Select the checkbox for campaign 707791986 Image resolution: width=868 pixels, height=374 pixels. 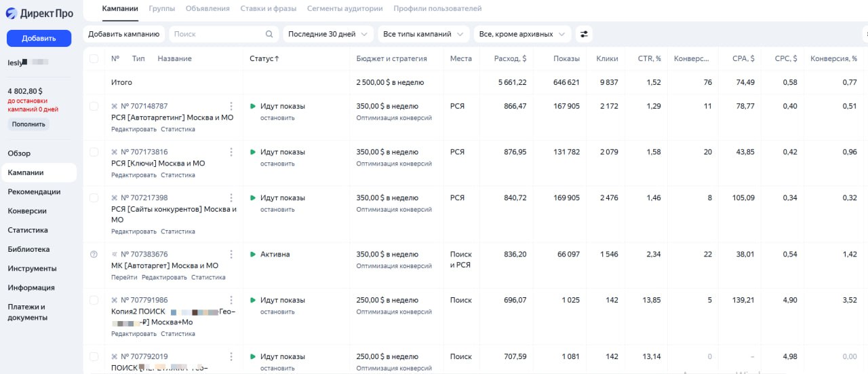[94, 300]
